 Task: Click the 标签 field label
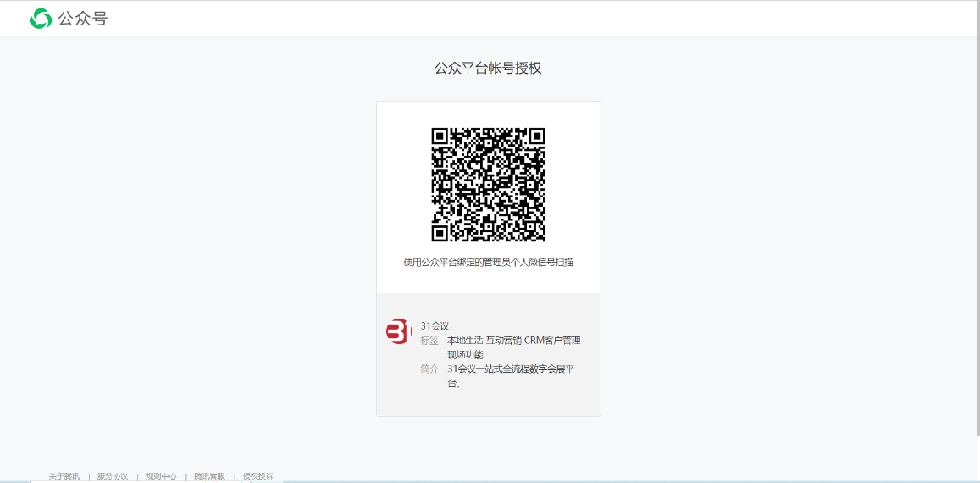pos(429,340)
